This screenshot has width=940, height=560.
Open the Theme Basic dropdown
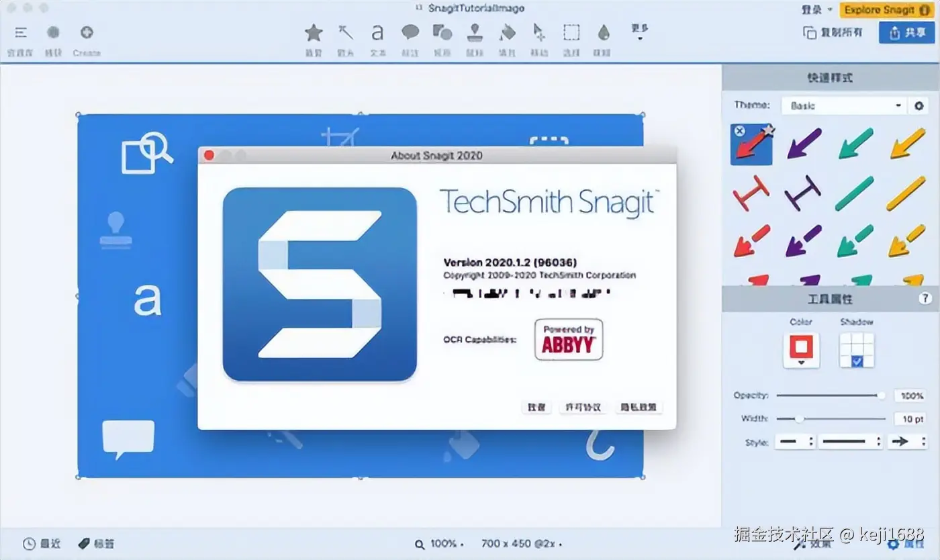pos(844,105)
